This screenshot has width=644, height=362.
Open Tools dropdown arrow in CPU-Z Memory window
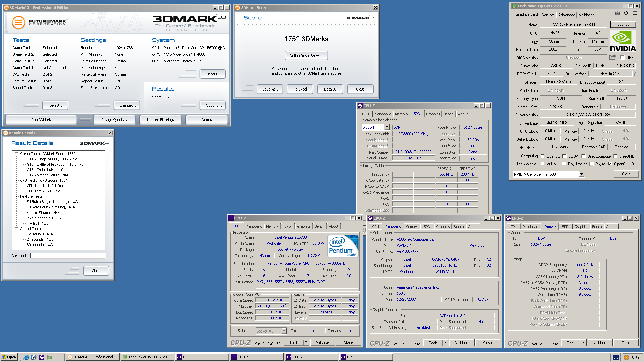(x=583, y=343)
